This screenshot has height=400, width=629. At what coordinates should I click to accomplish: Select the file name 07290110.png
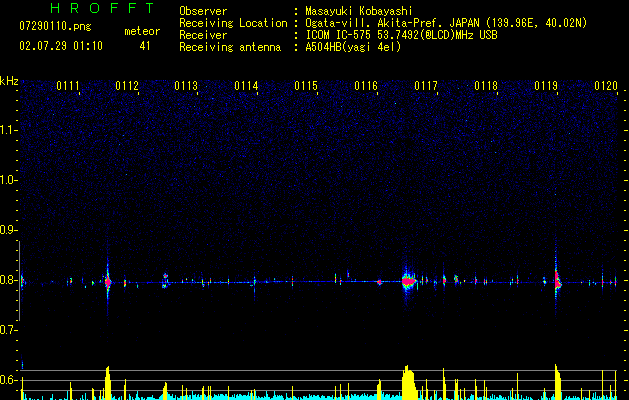point(55,26)
